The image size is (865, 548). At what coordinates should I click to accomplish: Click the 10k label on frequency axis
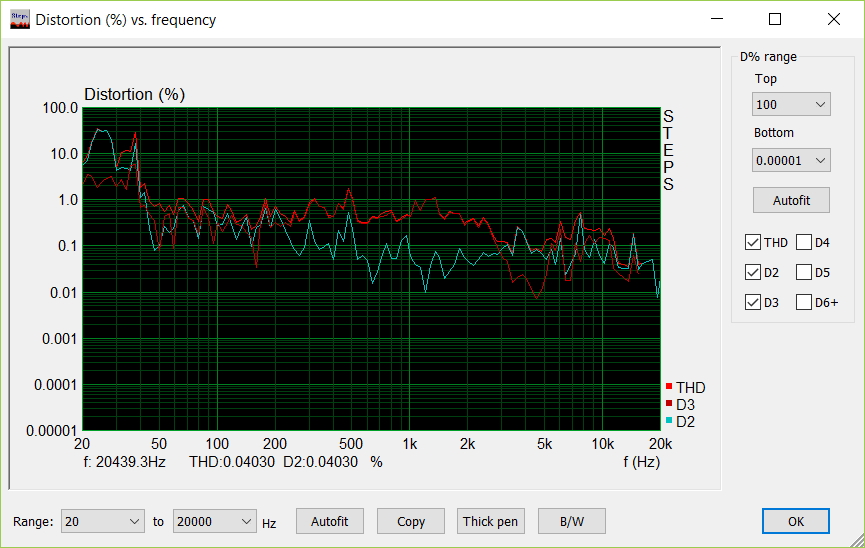(602, 444)
